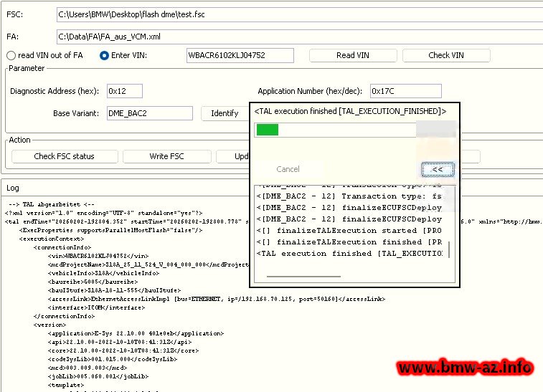
Task: Click the Identify button
Action: tap(225, 113)
